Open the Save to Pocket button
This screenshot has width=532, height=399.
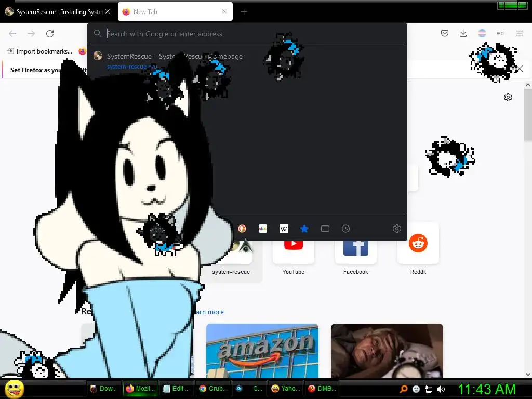coord(445,33)
